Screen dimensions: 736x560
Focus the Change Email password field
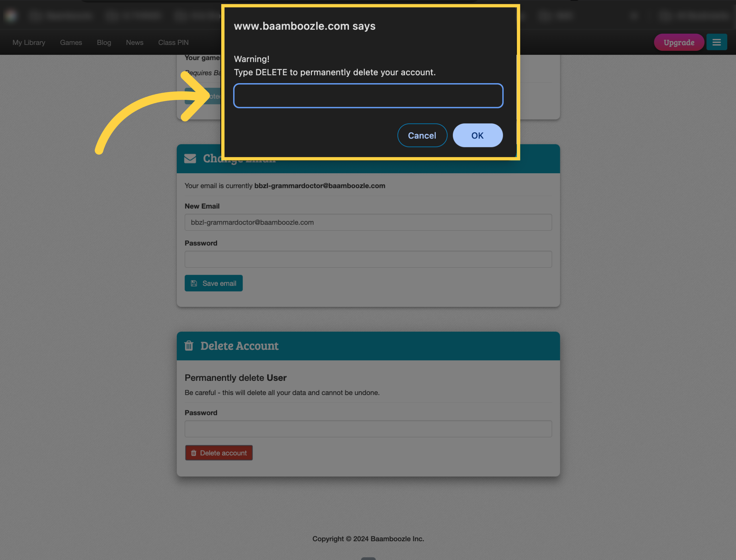pyautogui.click(x=368, y=259)
